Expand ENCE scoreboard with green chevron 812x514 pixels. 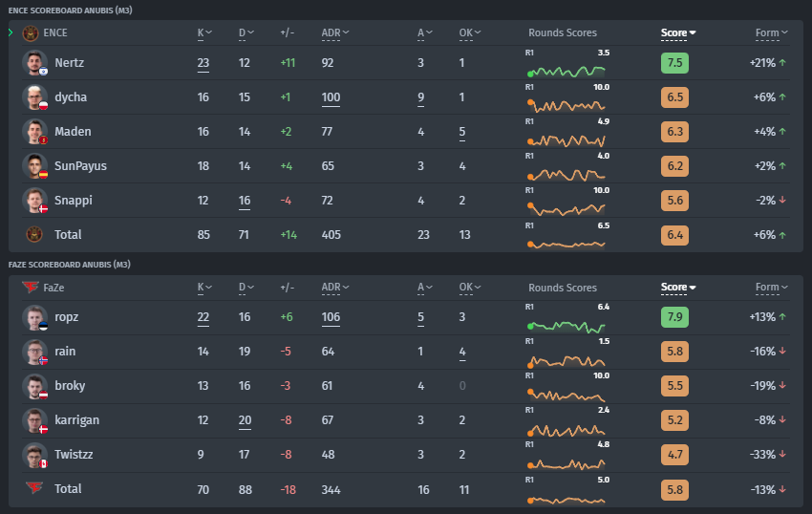tap(11, 32)
